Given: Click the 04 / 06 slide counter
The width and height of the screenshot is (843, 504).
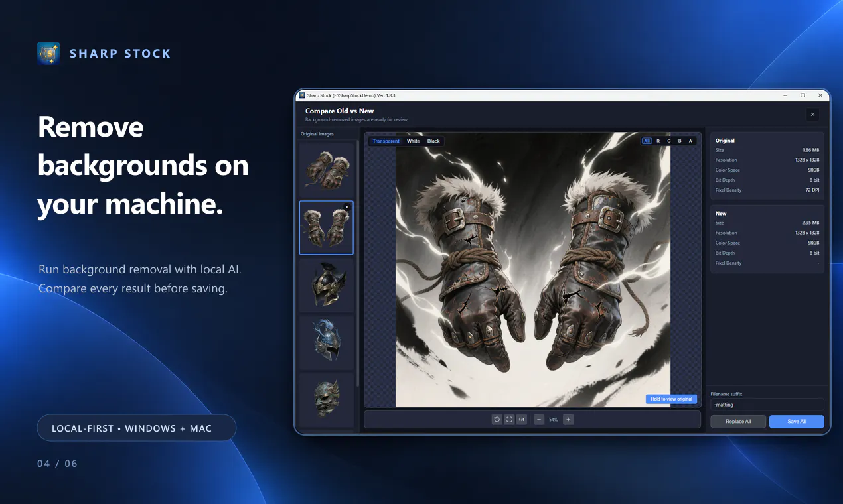Looking at the screenshot, I should [x=58, y=464].
